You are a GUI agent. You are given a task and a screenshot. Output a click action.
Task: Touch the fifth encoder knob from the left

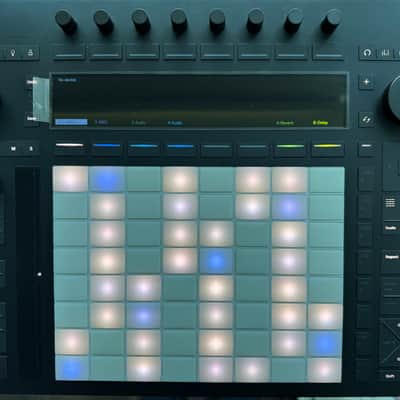(217, 21)
